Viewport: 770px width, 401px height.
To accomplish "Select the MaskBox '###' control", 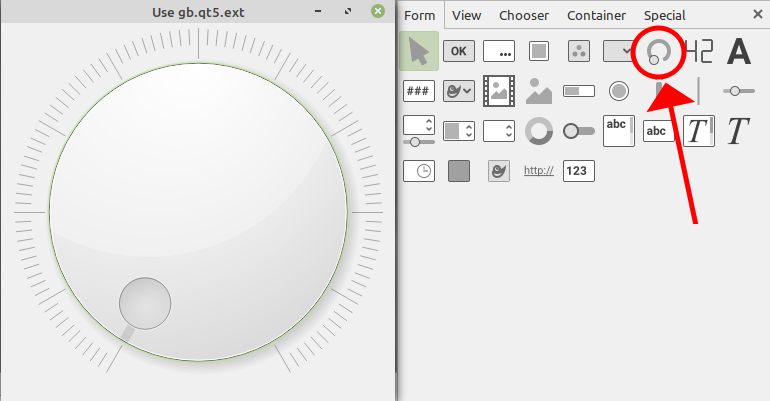I will pyautogui.click(x=419, y=91).
